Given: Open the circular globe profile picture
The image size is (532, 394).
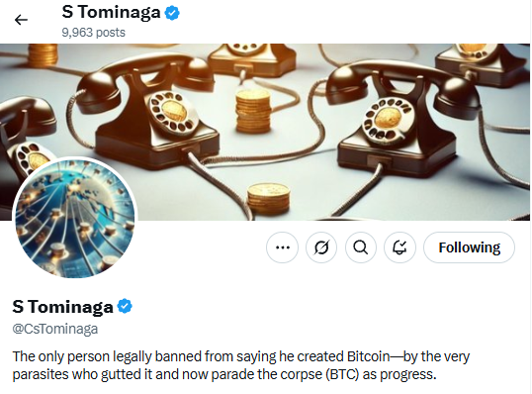Looking at the screenshot, I should [75, 219].
